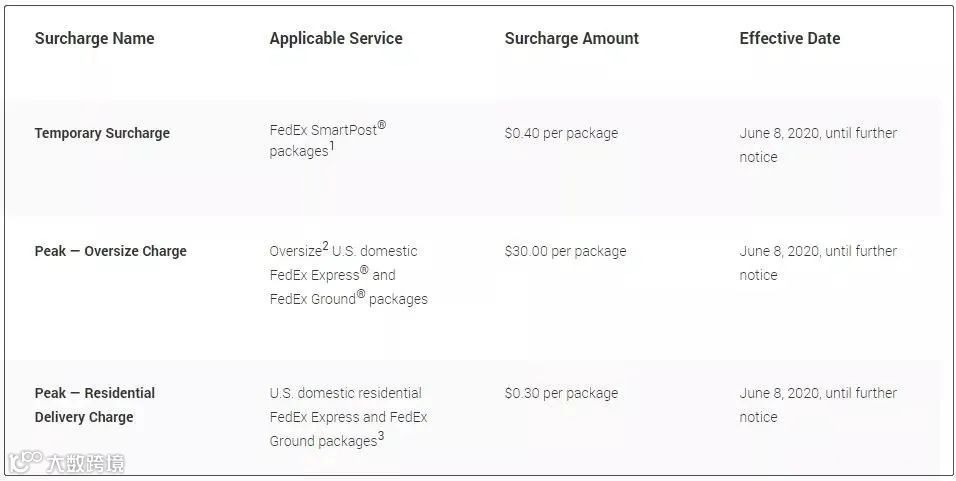The height and width of the screenshot is (481, 956).
Task: Click the Peak — Oversize Charge cell
Action: point(110,251)
